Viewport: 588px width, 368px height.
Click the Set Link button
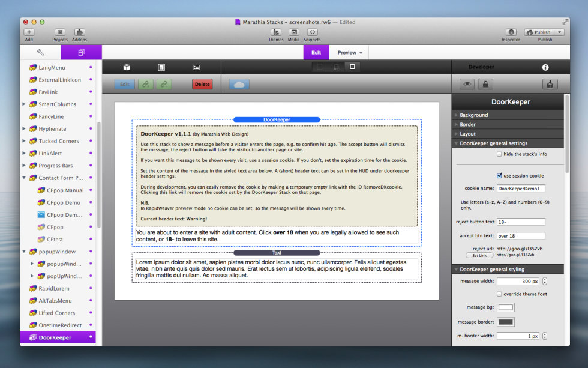(479, 256)
